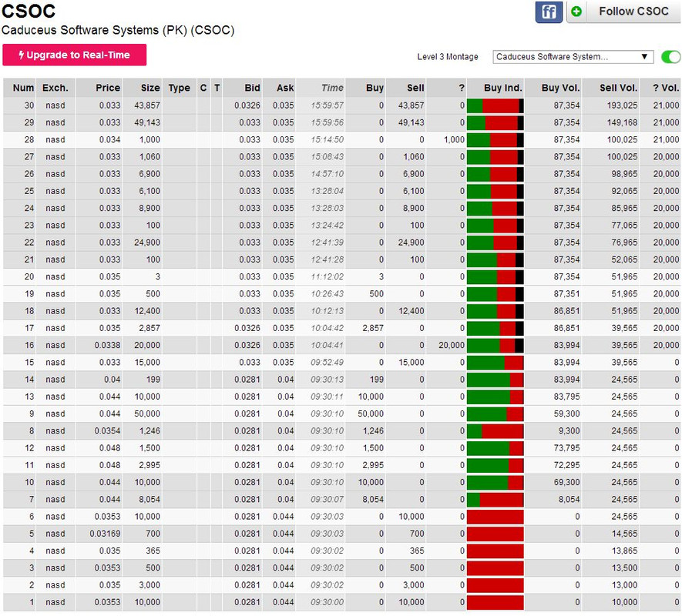Image resolution: width=682 pixels, height=616 pixels.
Task: Sort by the Type column header
Action: (180, 88)
